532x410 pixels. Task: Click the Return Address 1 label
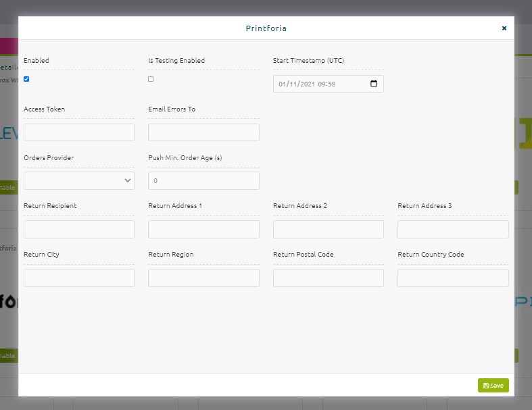pos(175,205)
